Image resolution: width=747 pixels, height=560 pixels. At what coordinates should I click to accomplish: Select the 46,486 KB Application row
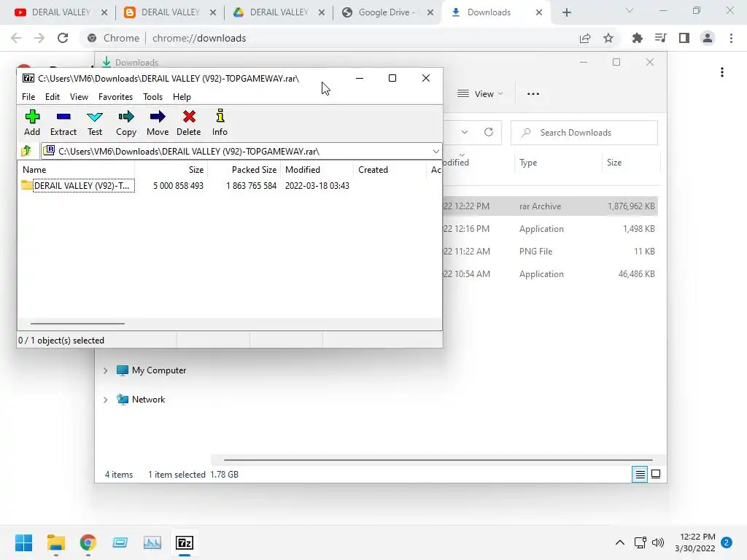(x=550, y=274)
